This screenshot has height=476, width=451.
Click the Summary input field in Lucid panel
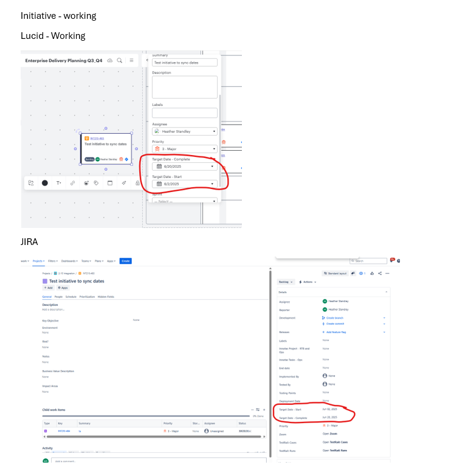185,63
